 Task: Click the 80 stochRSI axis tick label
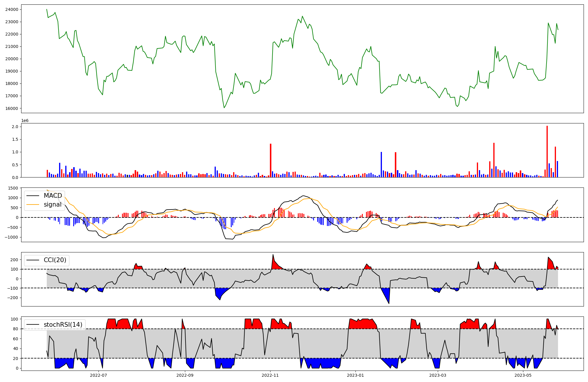pos(16,329)
